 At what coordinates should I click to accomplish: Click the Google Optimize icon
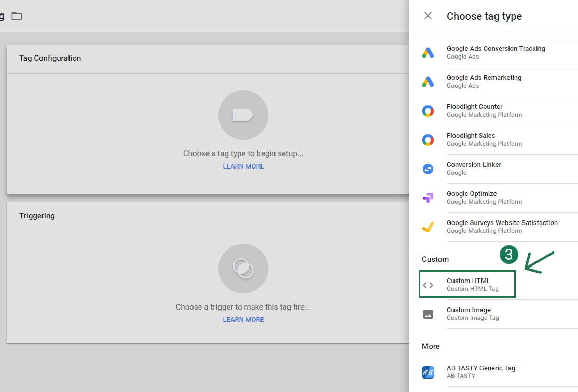point(428,198)
